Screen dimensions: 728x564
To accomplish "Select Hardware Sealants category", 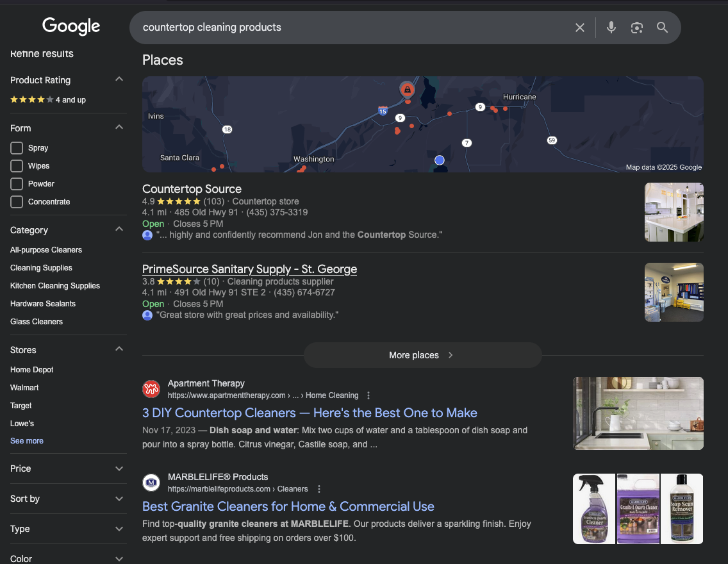I will tap(43, 304).
